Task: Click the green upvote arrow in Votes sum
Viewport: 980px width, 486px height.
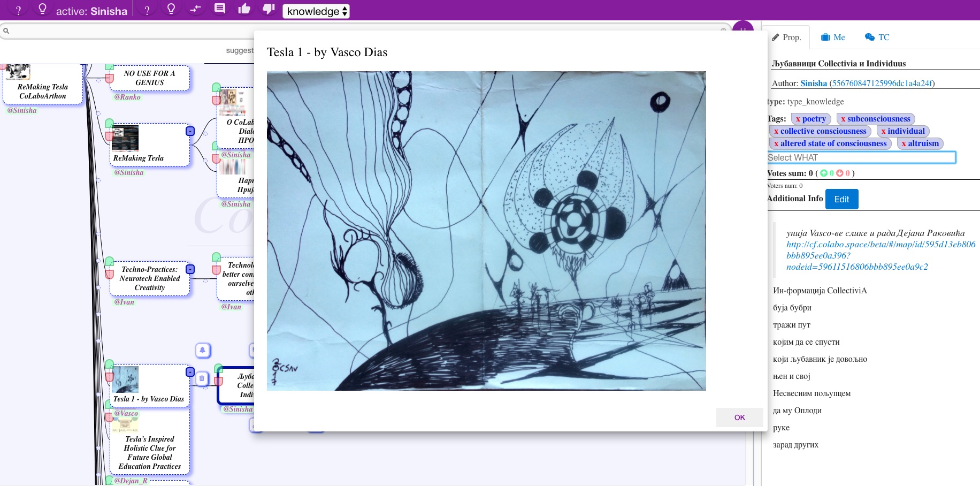Action: tap(824, 173)
